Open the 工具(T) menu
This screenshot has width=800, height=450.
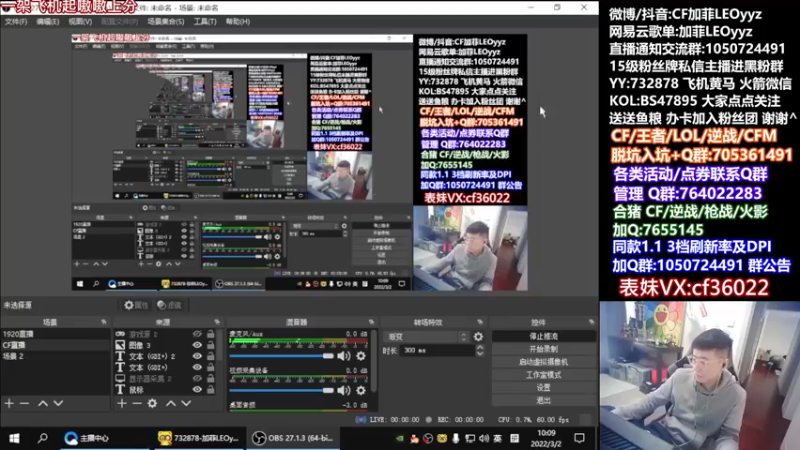(205, 22)
